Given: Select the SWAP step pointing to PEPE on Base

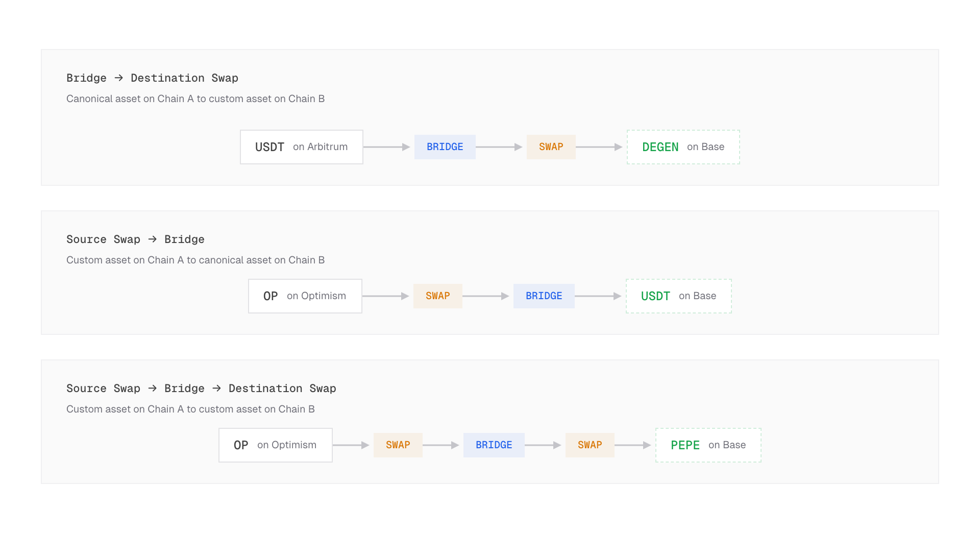Looking at the screenshot, I should click(590, 445).
